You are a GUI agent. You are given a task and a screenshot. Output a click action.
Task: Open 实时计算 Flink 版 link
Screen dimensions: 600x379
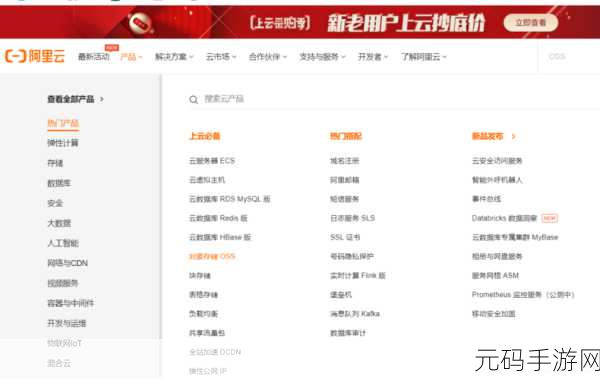(x=358, y=276)
